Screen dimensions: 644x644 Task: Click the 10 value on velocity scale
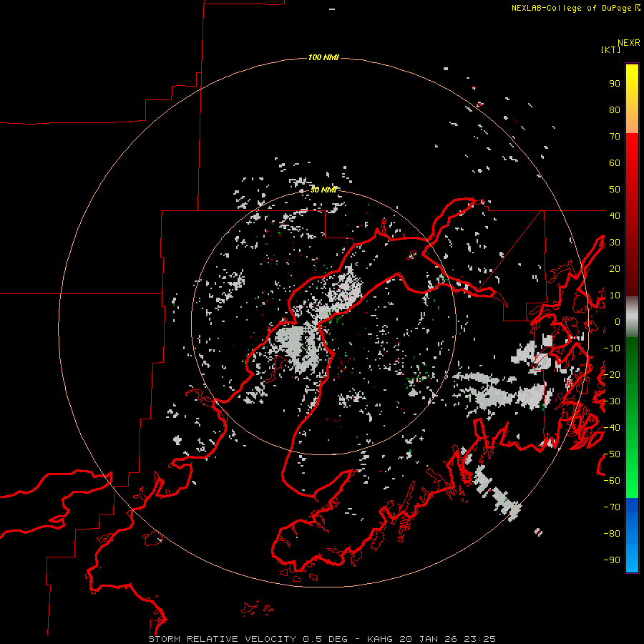tap(615, 296)
